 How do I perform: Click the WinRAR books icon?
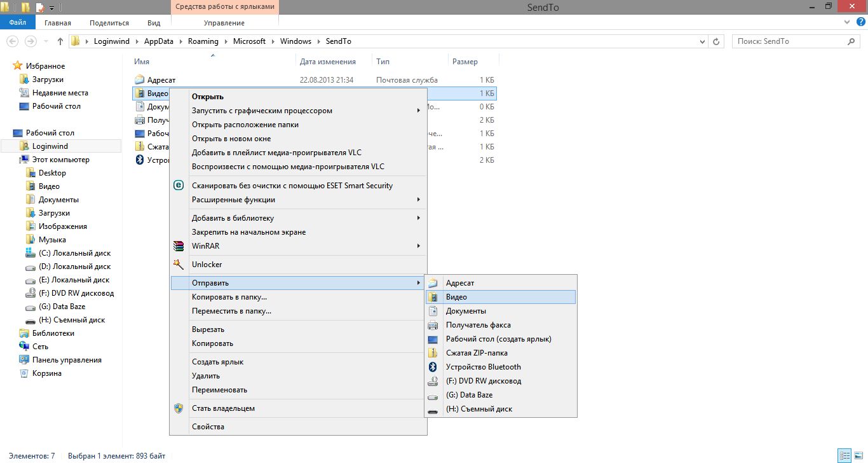(179, 246)
